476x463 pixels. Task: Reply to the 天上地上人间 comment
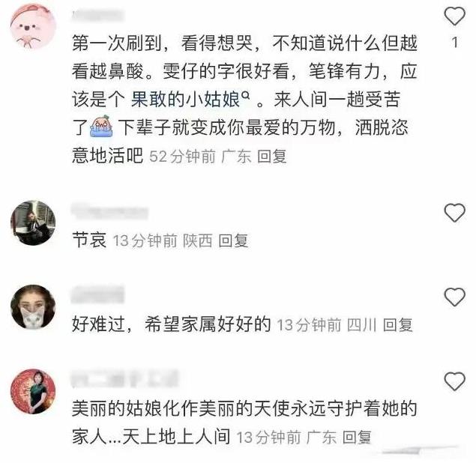[x=357, y=438]
